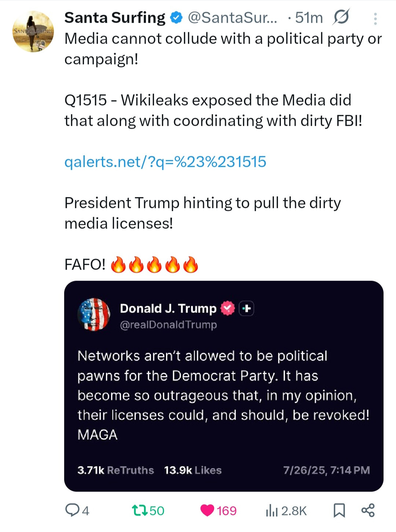Click the slashed circle icon beside timestamp

pyautogui.click(x=341, y=17)
